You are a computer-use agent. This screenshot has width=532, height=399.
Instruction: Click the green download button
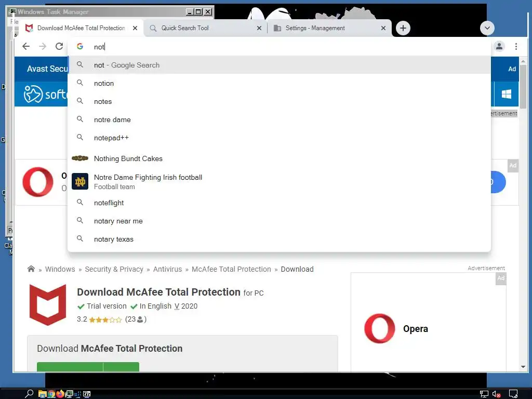pyautogui.click(x=88, y=367)
